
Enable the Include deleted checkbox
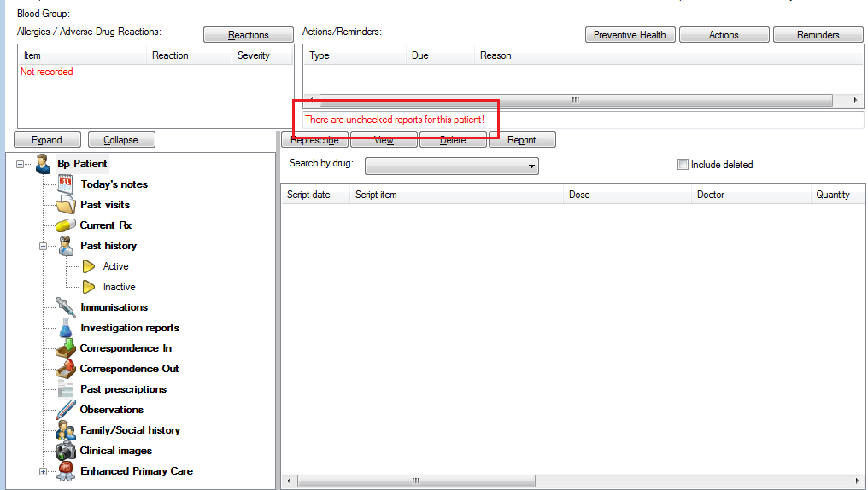click(683, 165)
